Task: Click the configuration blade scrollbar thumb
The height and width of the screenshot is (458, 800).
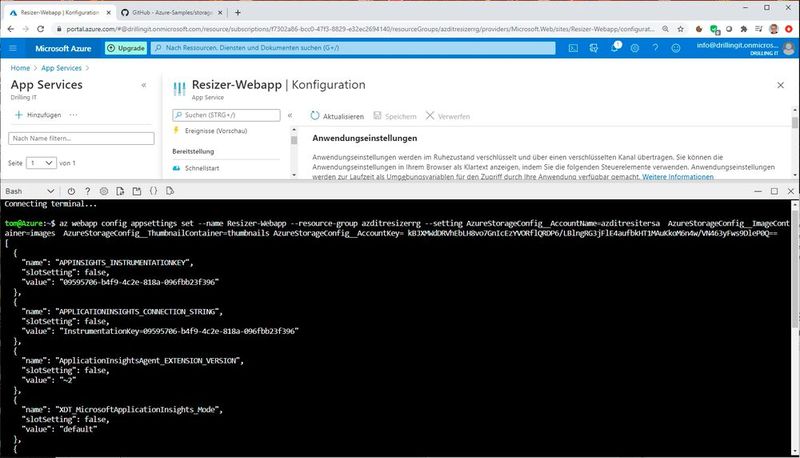Action: point(794,122)
